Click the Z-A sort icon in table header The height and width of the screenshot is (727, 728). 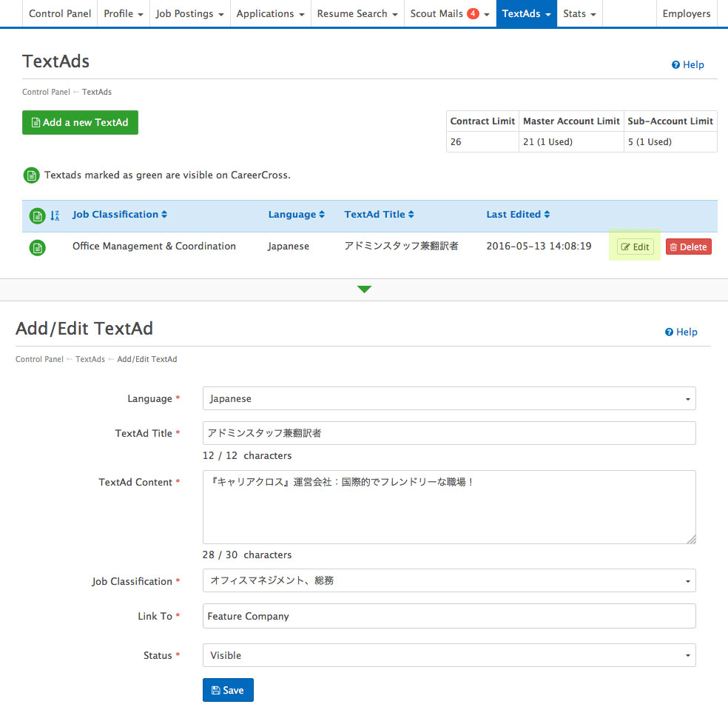55,215
